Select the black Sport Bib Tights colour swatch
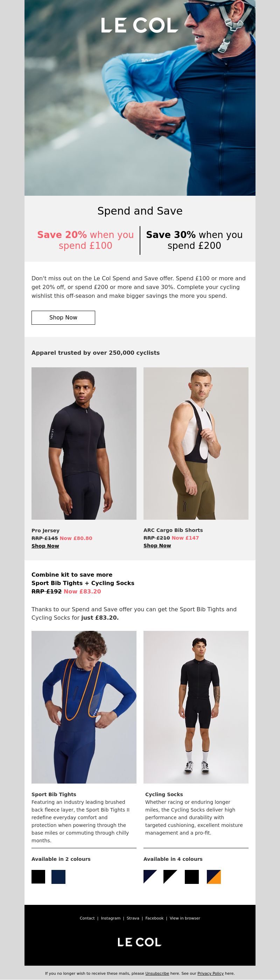Image resolution: width=280 pixels, height=980 pixels. pyautogui.click(x=38, y=877)
